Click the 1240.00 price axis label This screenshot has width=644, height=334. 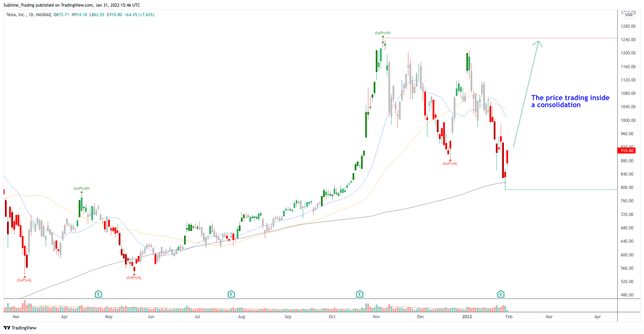click(x=628, y=40)
